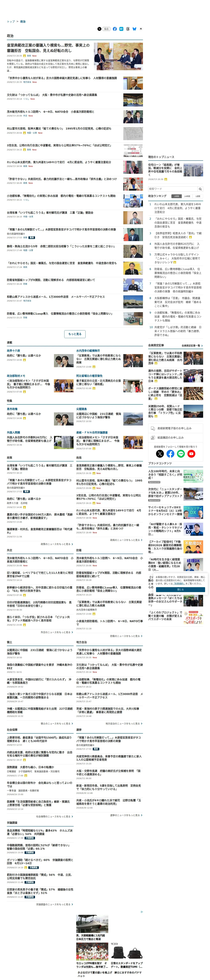This screenshot has height=980, width=210.
Task: Open the 利用規約 link in the notice
Action: (x=179, y=584)
